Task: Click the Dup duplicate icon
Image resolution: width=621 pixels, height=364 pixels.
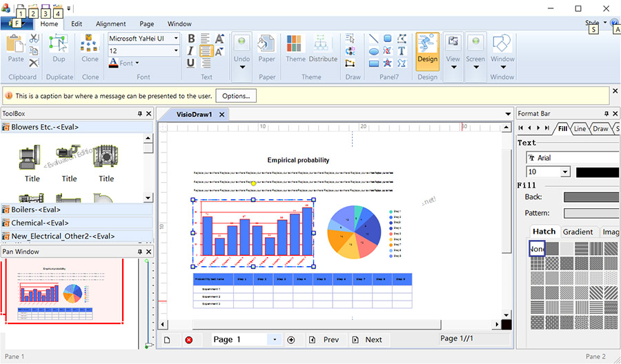Action: 59,43
